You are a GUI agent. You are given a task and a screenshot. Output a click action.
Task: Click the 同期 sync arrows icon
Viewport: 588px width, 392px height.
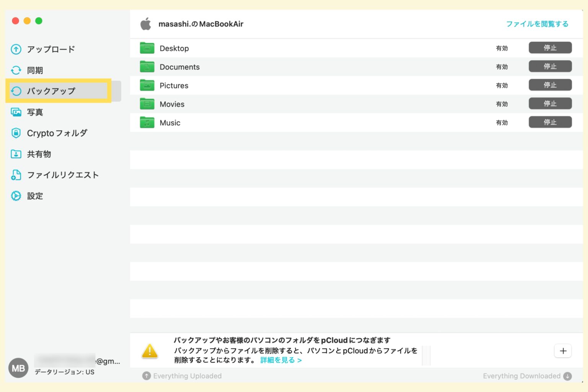(x=16, y=70)
